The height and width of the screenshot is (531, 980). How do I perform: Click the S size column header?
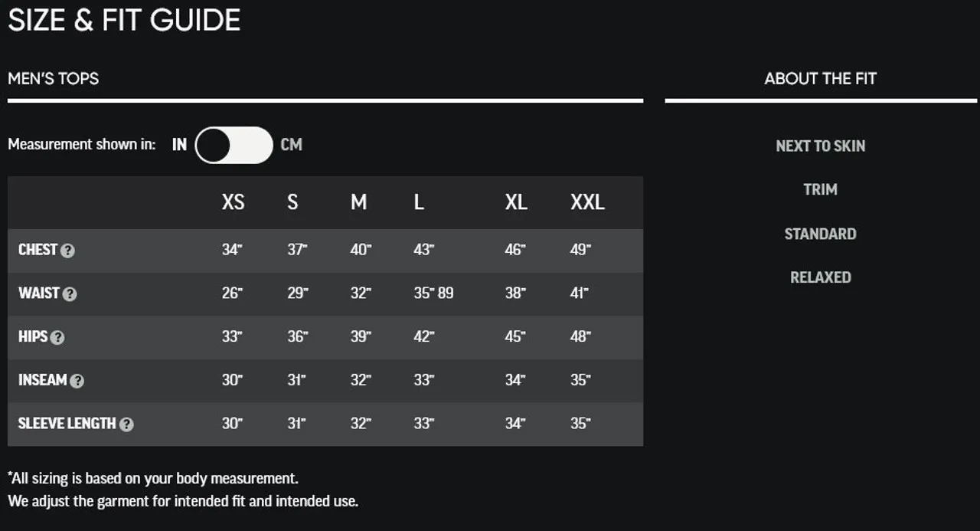coord(292,202)
